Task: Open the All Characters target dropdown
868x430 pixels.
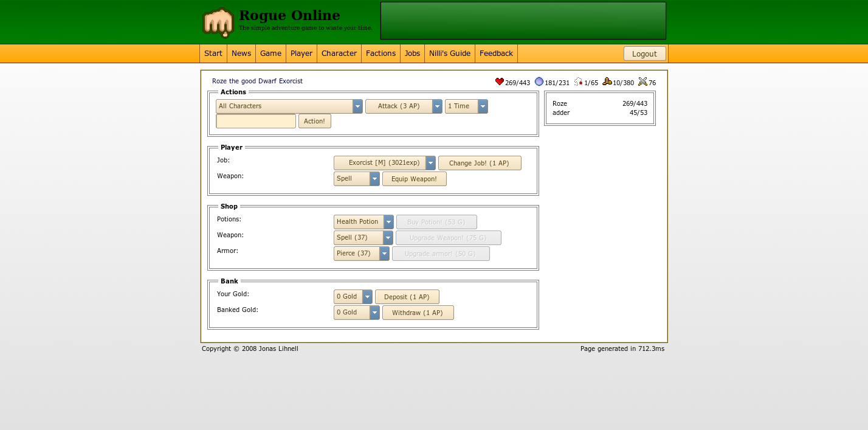Action: click(289, 106)
